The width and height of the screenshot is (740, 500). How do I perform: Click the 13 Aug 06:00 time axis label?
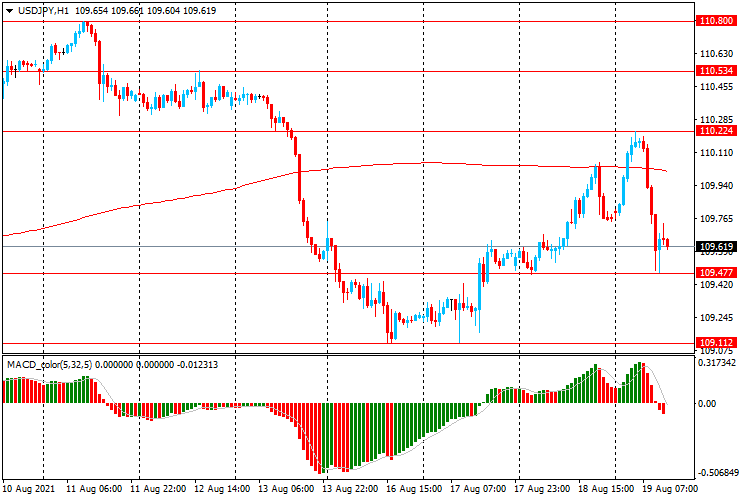pos(286,488)
